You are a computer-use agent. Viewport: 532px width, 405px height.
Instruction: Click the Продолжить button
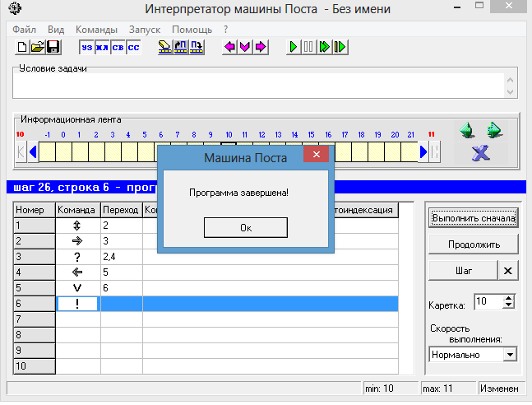click(474, 244)
